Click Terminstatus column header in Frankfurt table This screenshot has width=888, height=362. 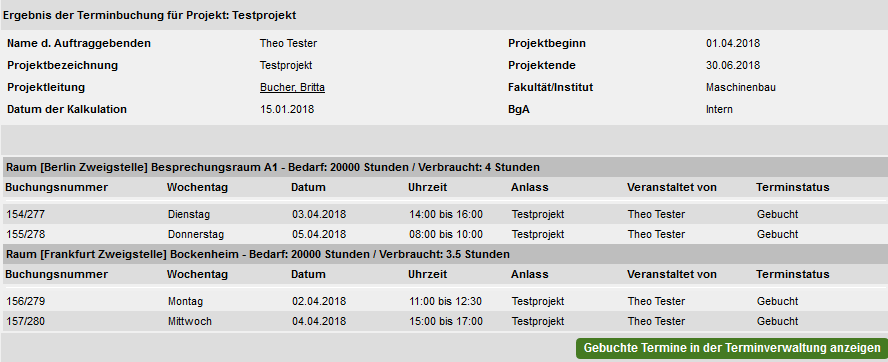792,274
